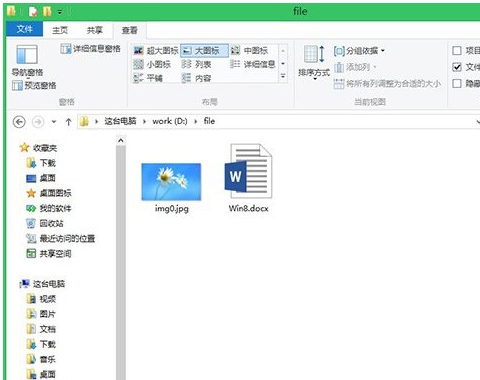Toggle the 详细信息窗格 details pane
The width and height of the screenshot is (480, 380).
[x=90, y=49]
